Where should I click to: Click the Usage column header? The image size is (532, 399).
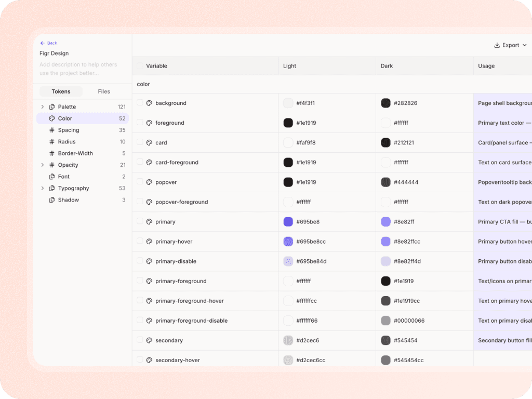tap(486, 66)
